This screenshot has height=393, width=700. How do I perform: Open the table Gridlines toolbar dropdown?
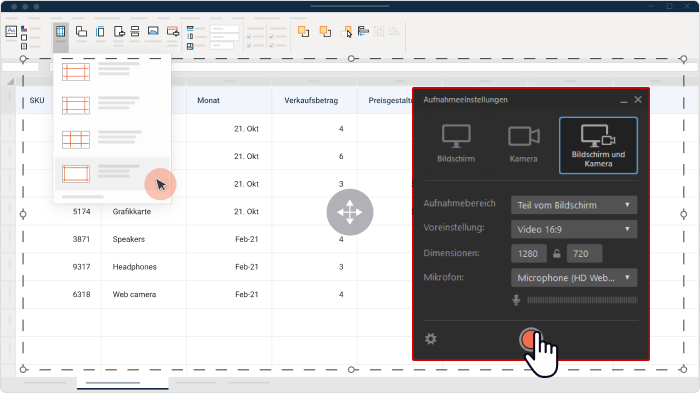point(61,32)
